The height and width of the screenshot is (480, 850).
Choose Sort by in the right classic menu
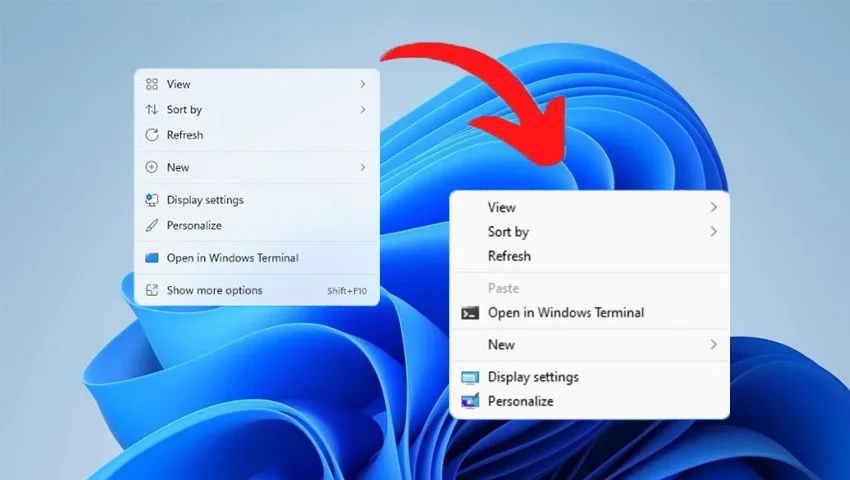pyautogui.click(x=590, y=232)
